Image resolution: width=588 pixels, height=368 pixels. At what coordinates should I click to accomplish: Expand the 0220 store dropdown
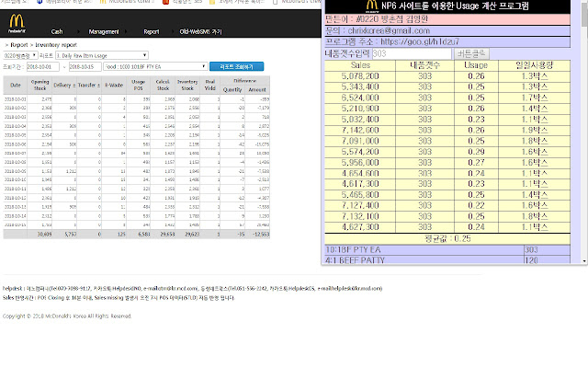(x=20, y=55)
